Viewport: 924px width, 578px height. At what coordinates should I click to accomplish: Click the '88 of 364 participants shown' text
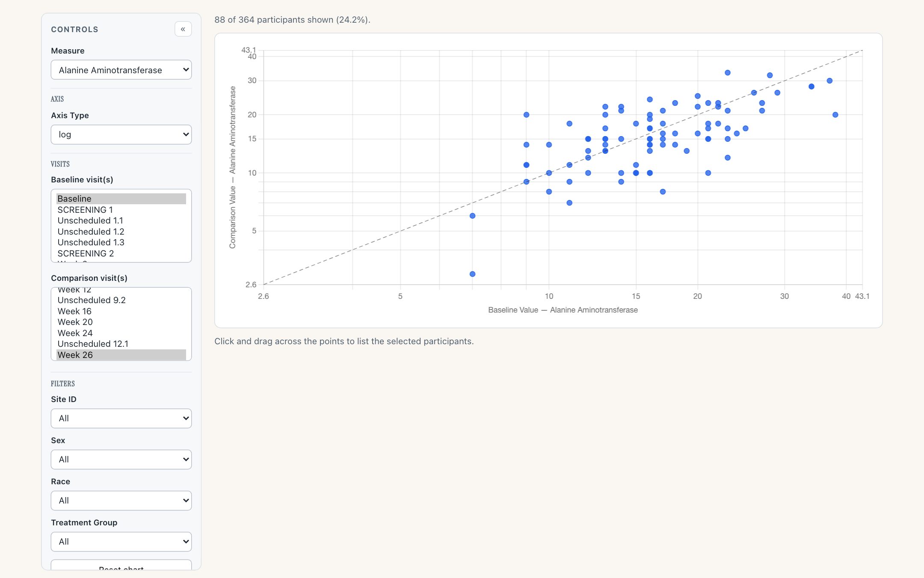pos(292,20)
